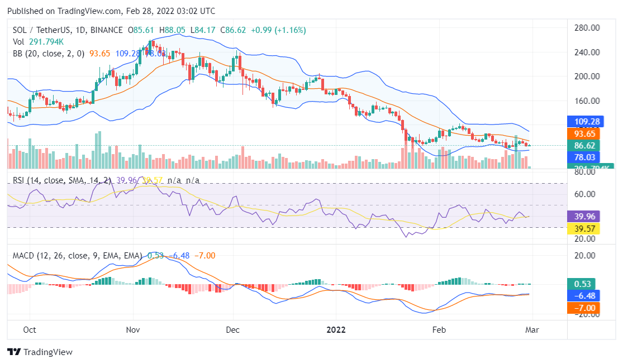Screen dimensions: 623x364
Task: Click the yellow 39.57 RSI average tag
Action: [x=584, y=229]
